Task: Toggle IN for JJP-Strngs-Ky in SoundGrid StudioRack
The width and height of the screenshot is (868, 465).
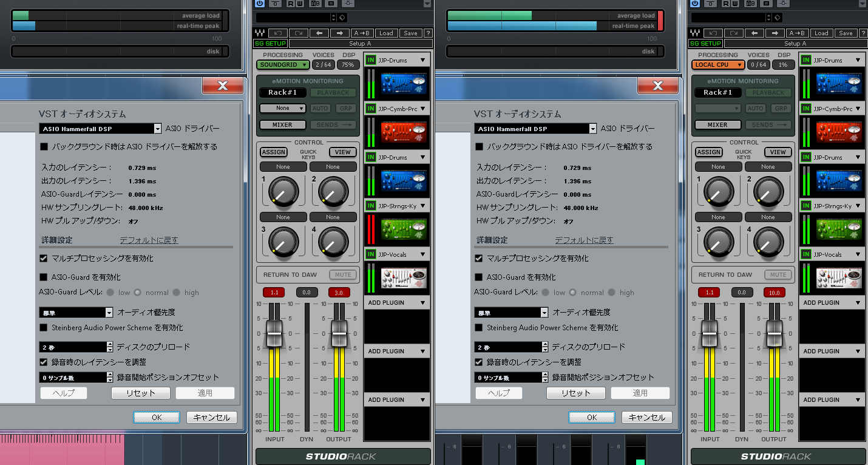Action: coord(371,206)
